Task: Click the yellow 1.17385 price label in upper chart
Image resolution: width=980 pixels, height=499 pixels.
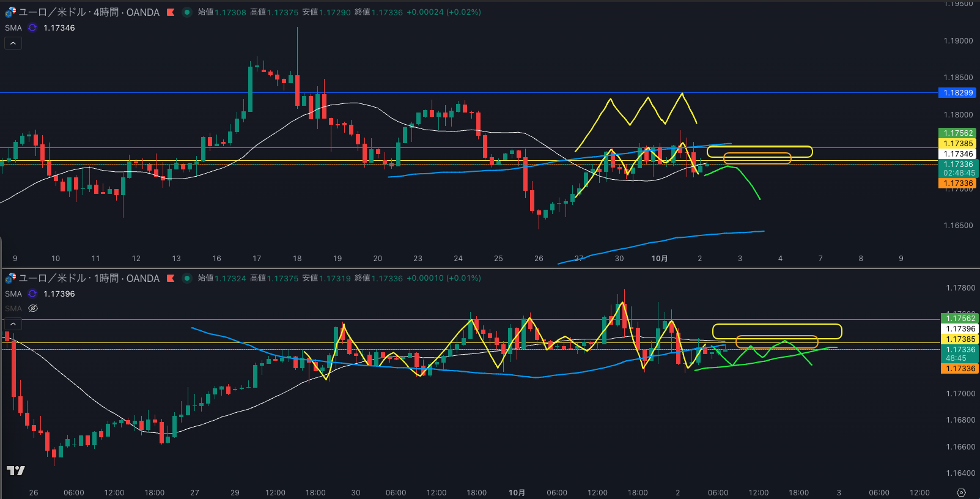Action: (957, 144)
